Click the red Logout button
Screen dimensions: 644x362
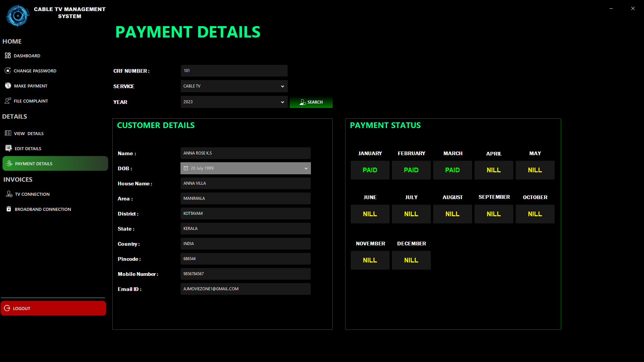point(53,308)
